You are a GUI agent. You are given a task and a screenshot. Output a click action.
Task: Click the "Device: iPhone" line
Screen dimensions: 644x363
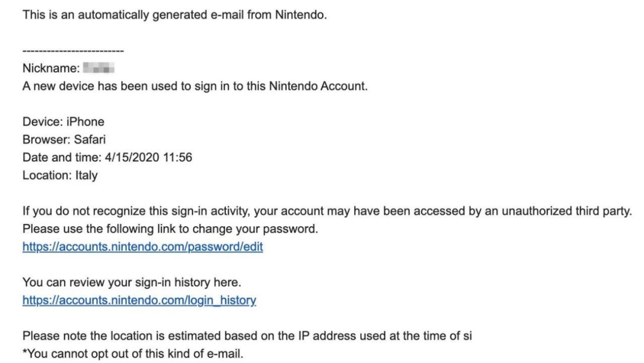63,122
